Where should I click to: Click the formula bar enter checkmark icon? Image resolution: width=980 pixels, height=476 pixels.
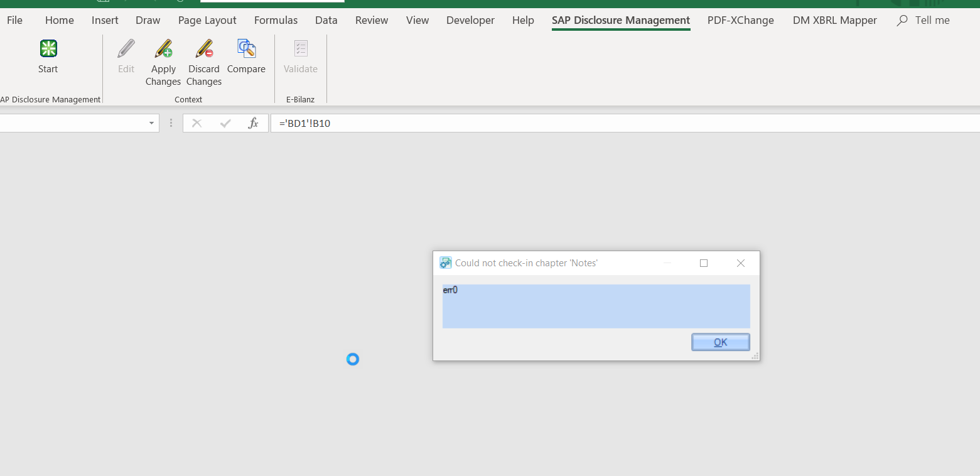click(x=225, y=123)
